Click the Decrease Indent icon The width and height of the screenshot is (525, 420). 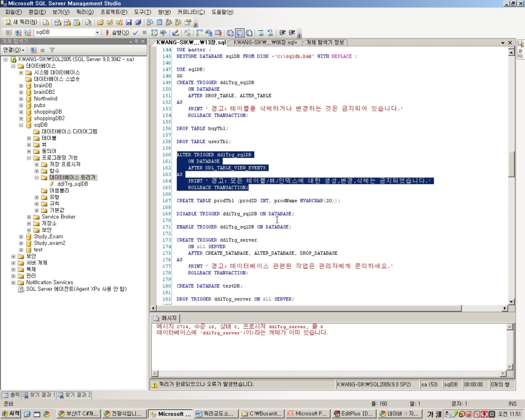282,32
